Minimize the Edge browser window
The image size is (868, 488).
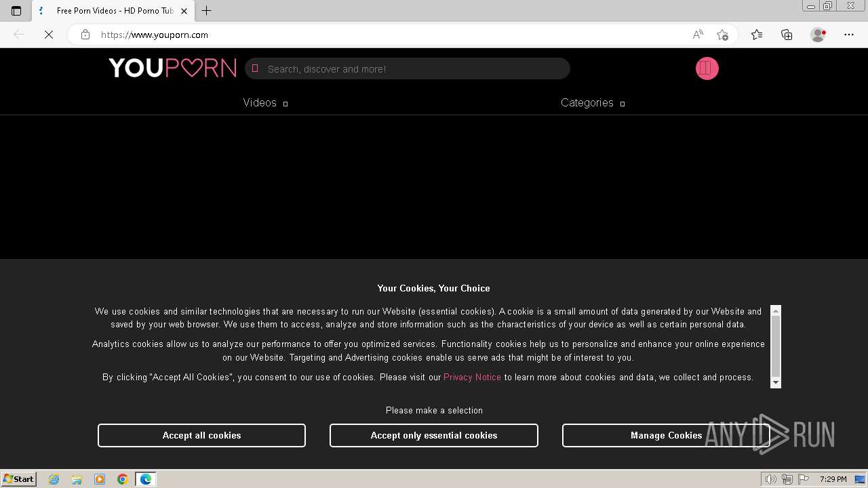[x=810, y=6]
